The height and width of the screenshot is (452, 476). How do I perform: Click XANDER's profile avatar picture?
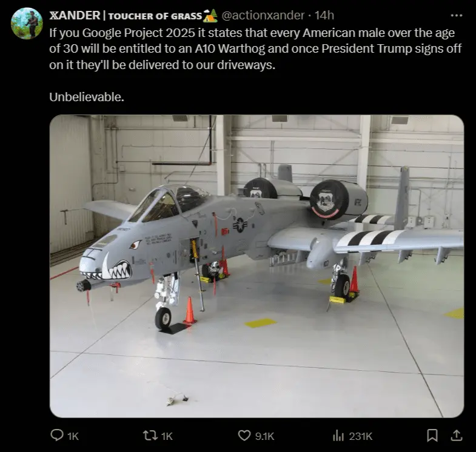point(27,24)
